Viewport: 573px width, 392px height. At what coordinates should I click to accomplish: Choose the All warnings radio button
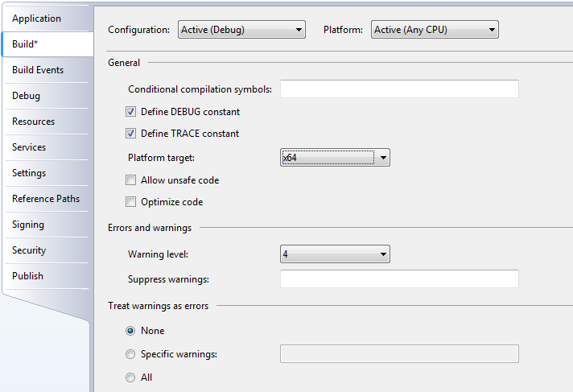130,378
